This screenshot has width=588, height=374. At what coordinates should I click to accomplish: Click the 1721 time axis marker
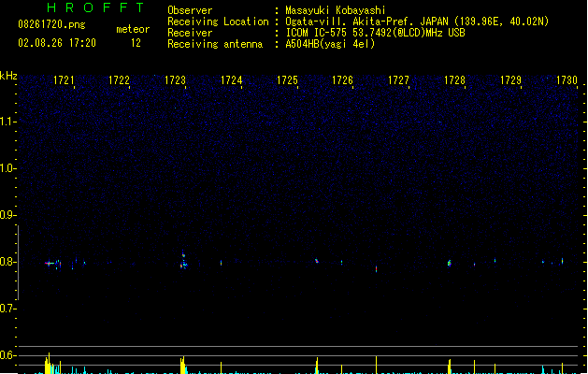coord(64,80)
